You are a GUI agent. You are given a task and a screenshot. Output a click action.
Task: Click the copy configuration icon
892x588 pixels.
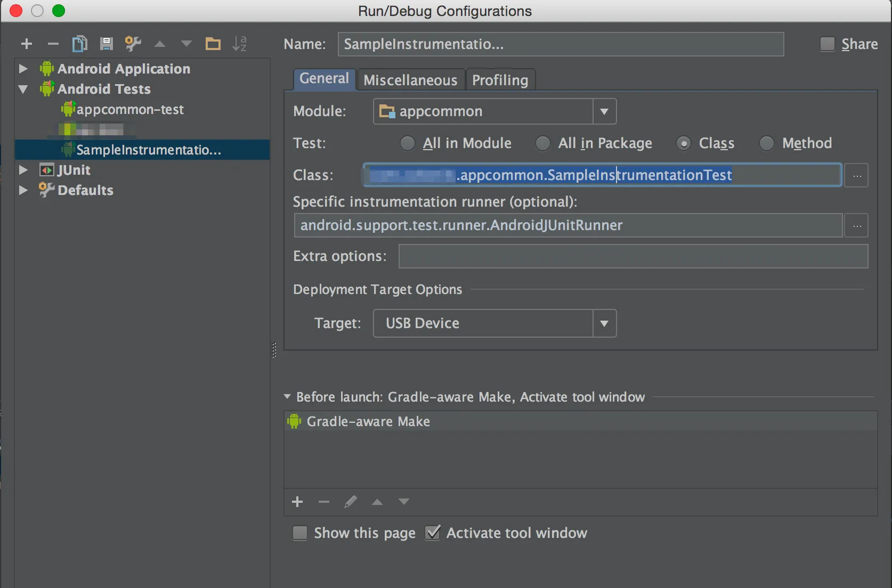(79, 44)
